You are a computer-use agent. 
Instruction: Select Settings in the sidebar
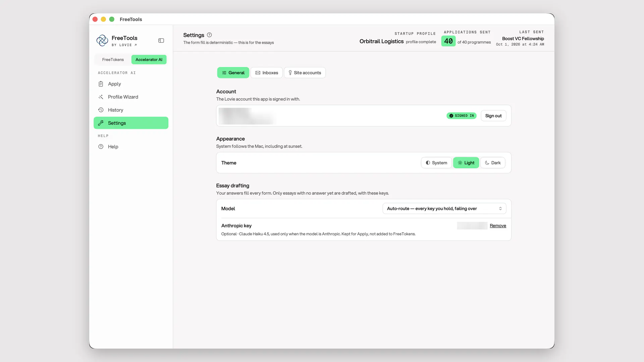[x=131, y=123]
